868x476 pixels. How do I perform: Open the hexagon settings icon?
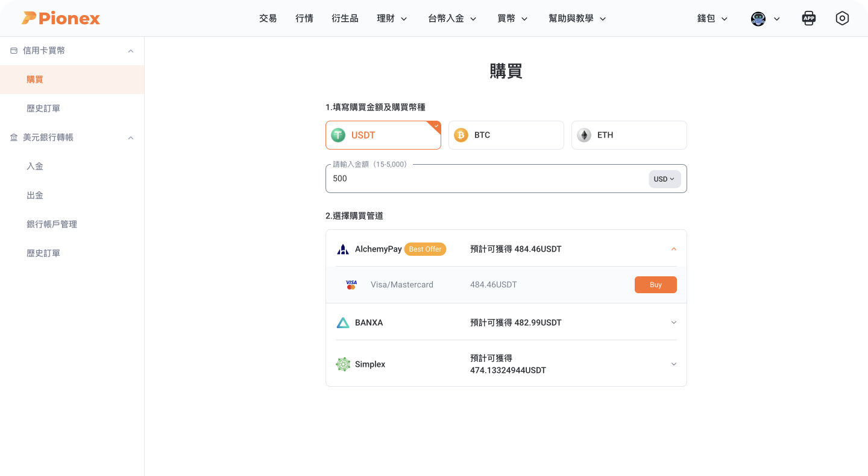842,18
